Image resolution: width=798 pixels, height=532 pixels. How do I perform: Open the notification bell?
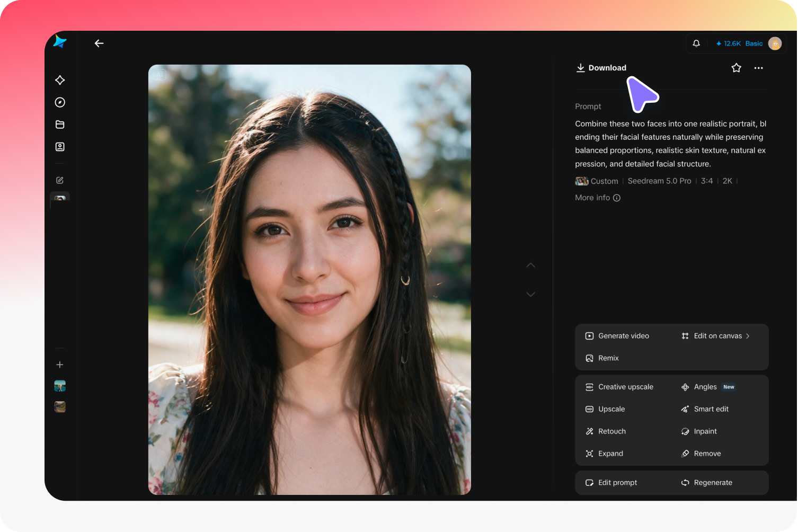point(696,43)
